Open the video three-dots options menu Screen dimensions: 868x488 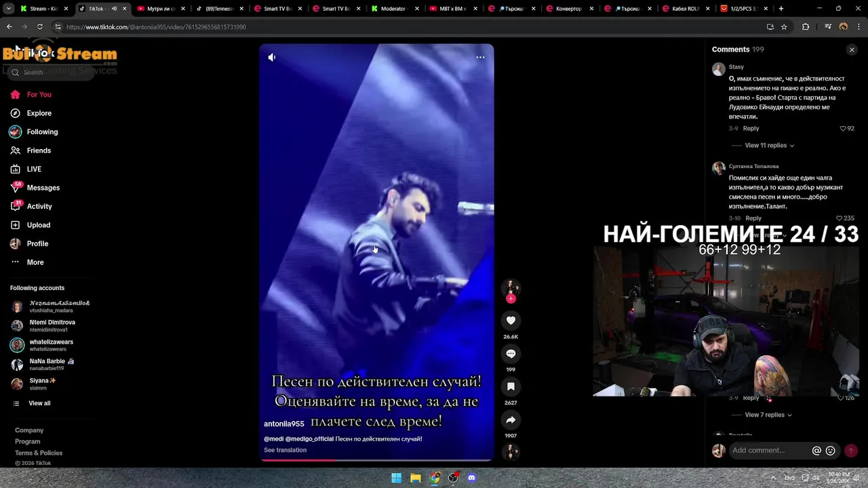click(480, 58)
